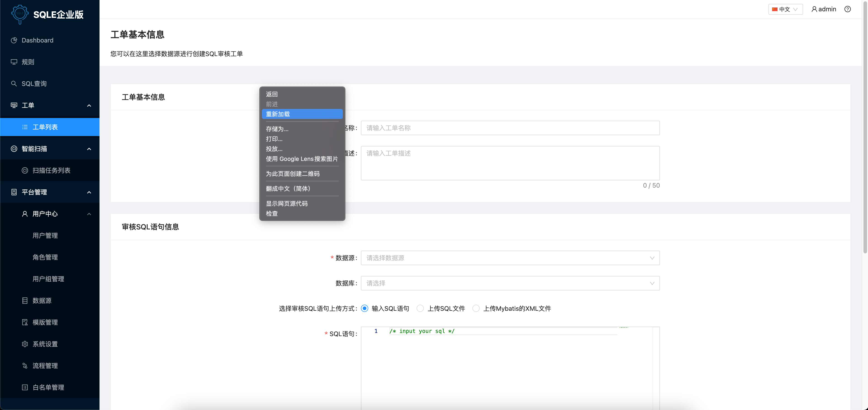868x410 pixels.
Task: Click the 工单 SQL document icon
Action: [x=14, y=105]
